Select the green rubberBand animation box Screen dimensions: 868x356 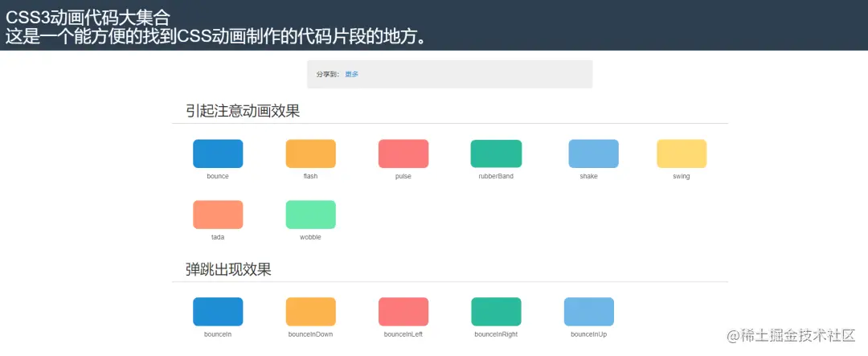pyautogui.click(x=496, y=153)
